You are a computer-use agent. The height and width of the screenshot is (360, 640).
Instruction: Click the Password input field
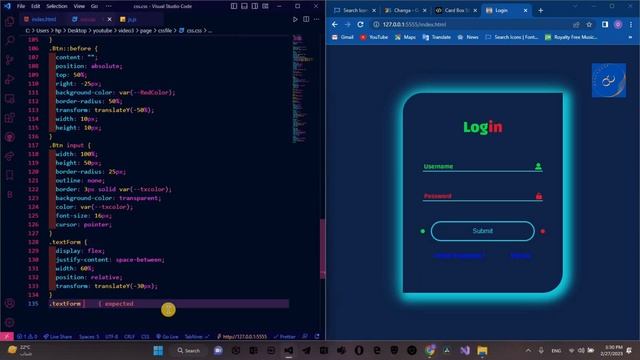click(x=482, y=196)
